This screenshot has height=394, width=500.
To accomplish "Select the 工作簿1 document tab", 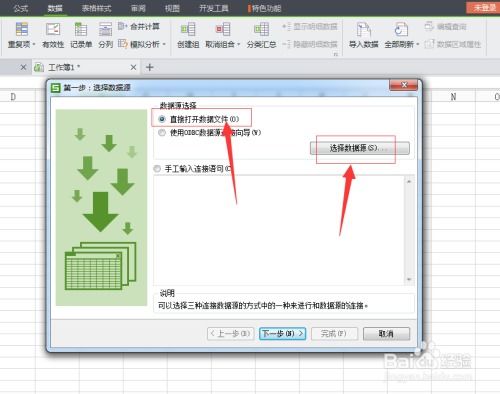I will tap(86, 67).
